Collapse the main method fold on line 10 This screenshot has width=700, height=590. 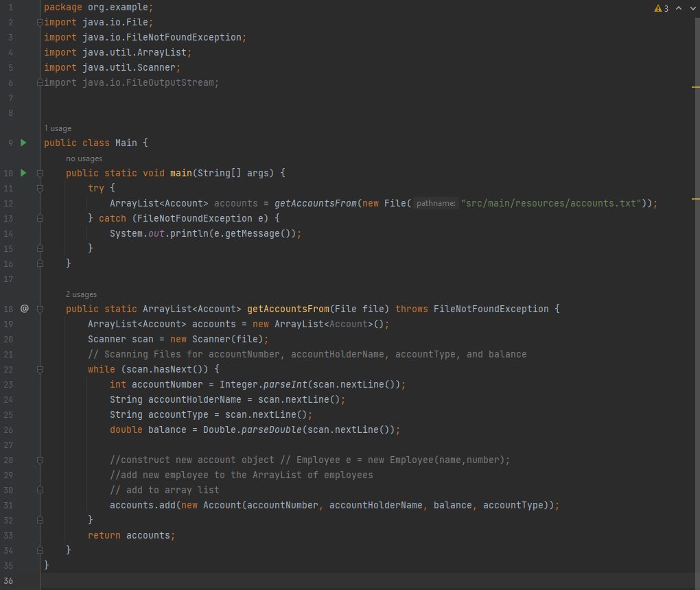tap(39, 173)
